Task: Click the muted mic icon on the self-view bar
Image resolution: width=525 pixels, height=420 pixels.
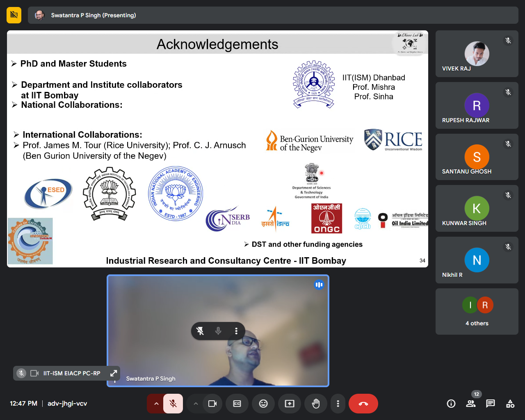Action: click(21, 373)
